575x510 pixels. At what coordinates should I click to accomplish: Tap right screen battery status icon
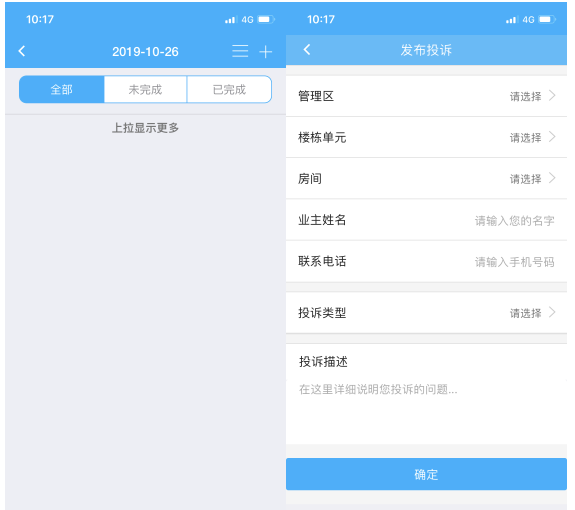pos(547,19)
